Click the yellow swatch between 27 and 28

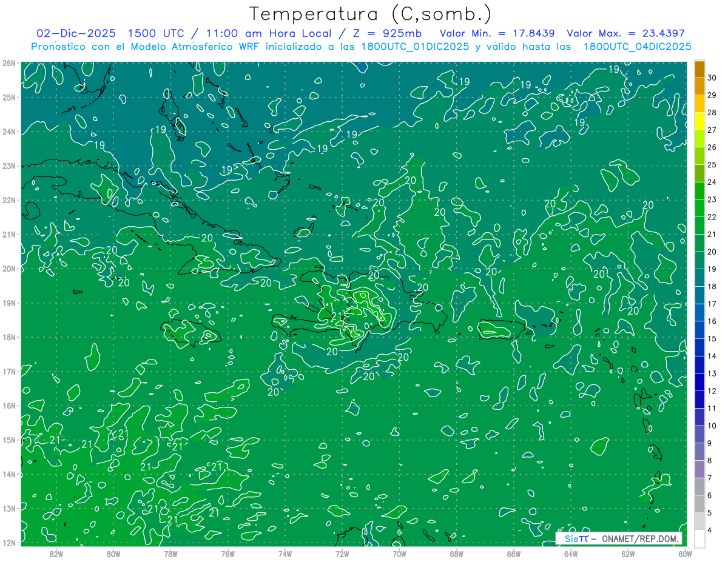pos(699,121)
